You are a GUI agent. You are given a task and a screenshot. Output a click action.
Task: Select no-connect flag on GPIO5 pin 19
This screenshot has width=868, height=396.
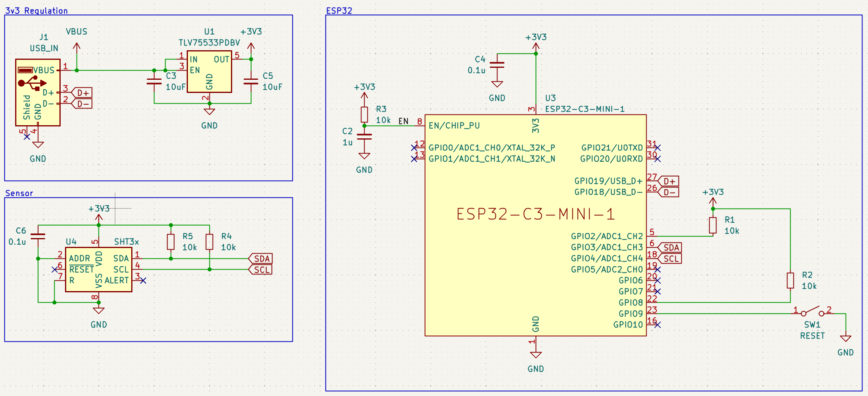coord(657,270)
